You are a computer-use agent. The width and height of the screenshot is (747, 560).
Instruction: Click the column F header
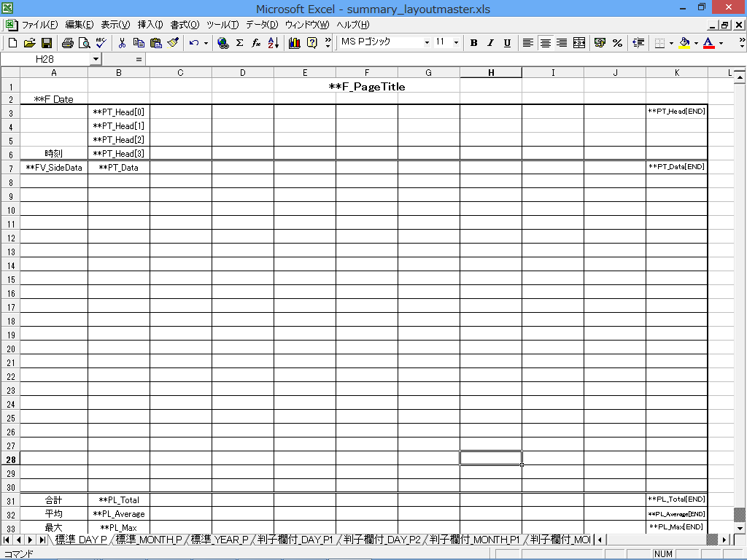tap(366, 73)
